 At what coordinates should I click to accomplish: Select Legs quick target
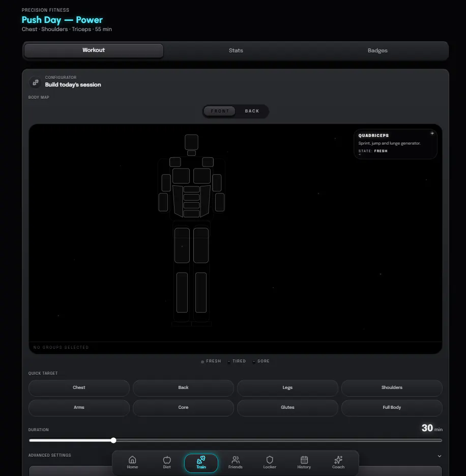[287, 387]
